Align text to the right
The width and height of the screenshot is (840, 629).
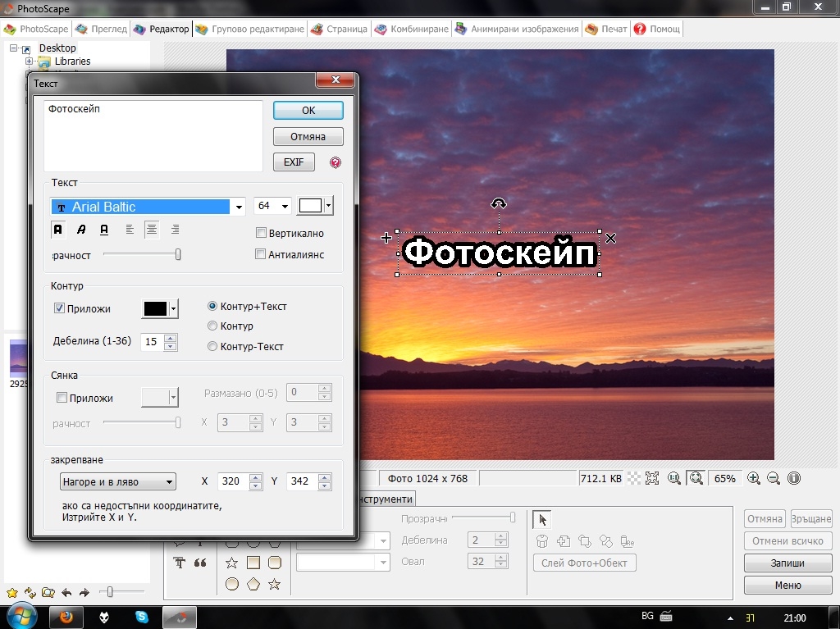(175, 230)
